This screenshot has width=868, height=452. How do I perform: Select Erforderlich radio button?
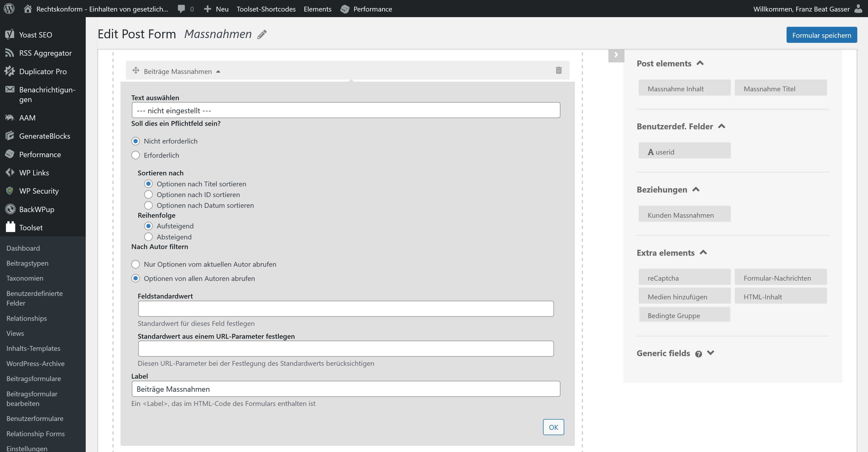(x=136, y=155)
